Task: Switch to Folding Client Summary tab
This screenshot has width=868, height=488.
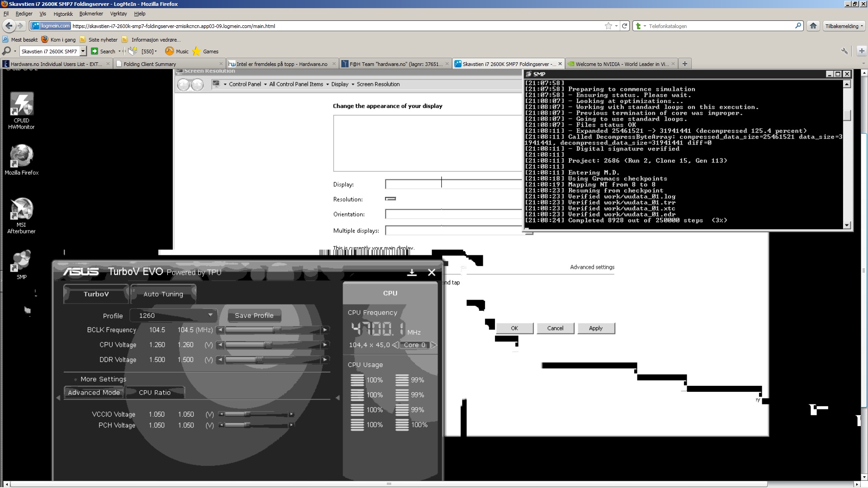Action: click(x=169, y=64)
